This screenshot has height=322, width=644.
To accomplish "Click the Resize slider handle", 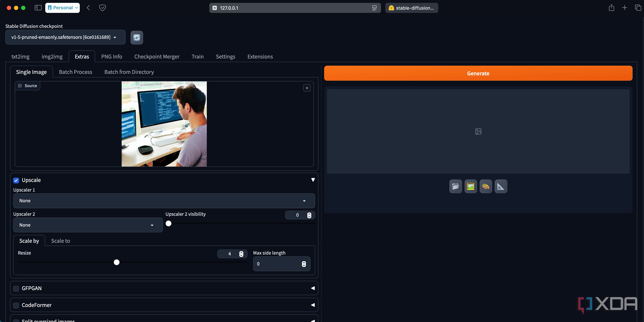I will coord(116,262).
